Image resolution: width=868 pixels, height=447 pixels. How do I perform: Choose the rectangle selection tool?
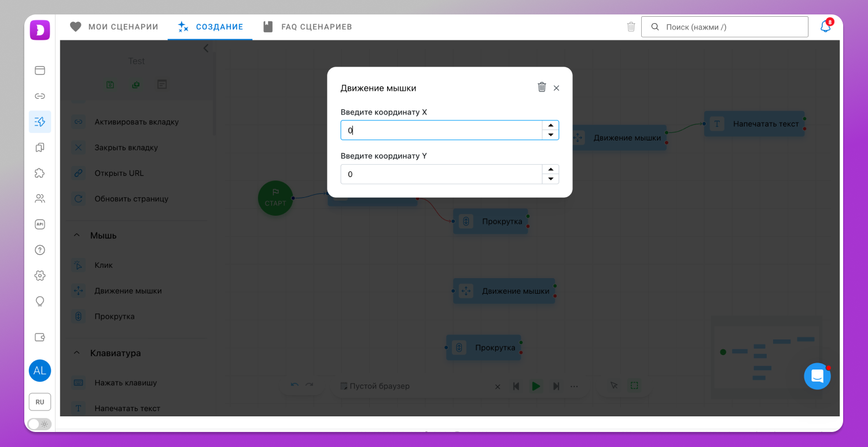[634, 386]
